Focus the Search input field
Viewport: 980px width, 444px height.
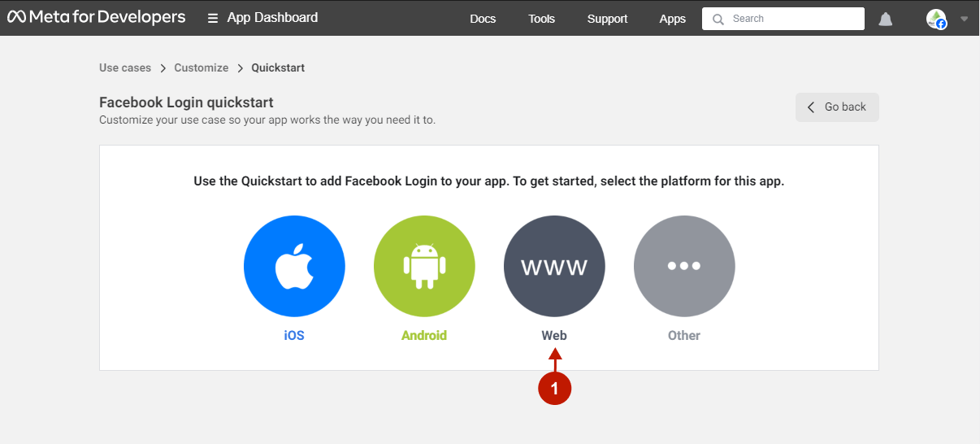pos(783,19)
